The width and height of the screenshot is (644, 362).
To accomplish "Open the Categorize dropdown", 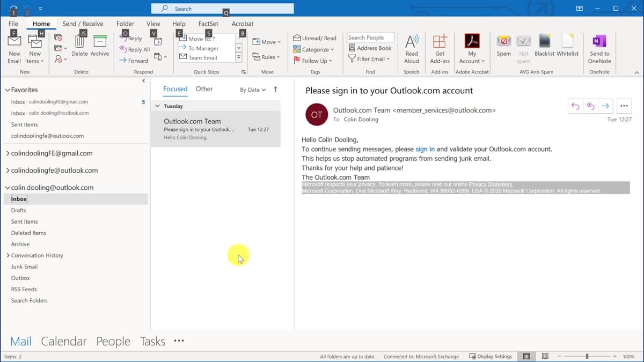I will pos(313,49).
